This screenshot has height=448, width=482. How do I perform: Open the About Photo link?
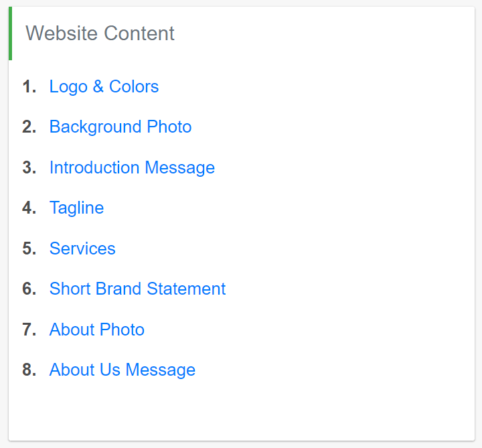(97, 329)
